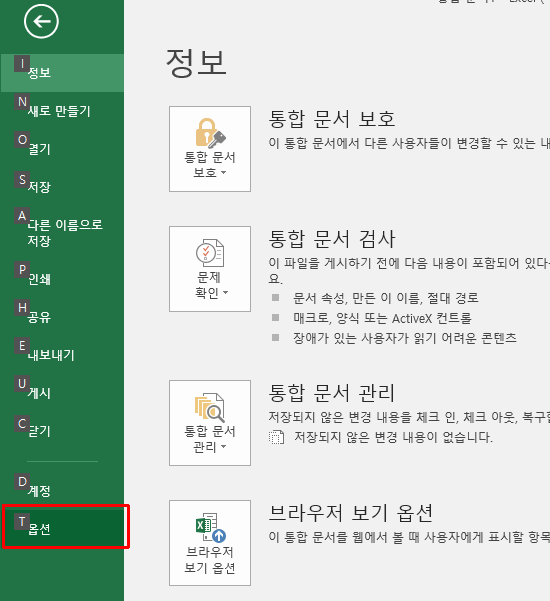Click the lock and key icon

[210, 133]
